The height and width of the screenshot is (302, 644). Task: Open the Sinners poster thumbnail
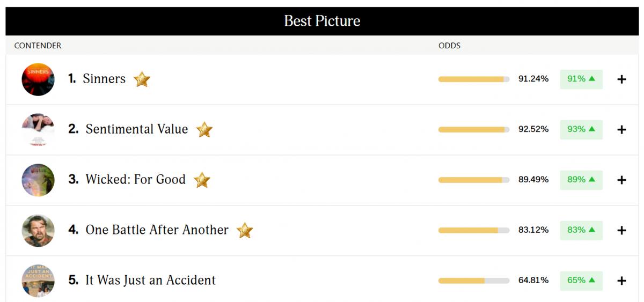click(x=38, y=79)
